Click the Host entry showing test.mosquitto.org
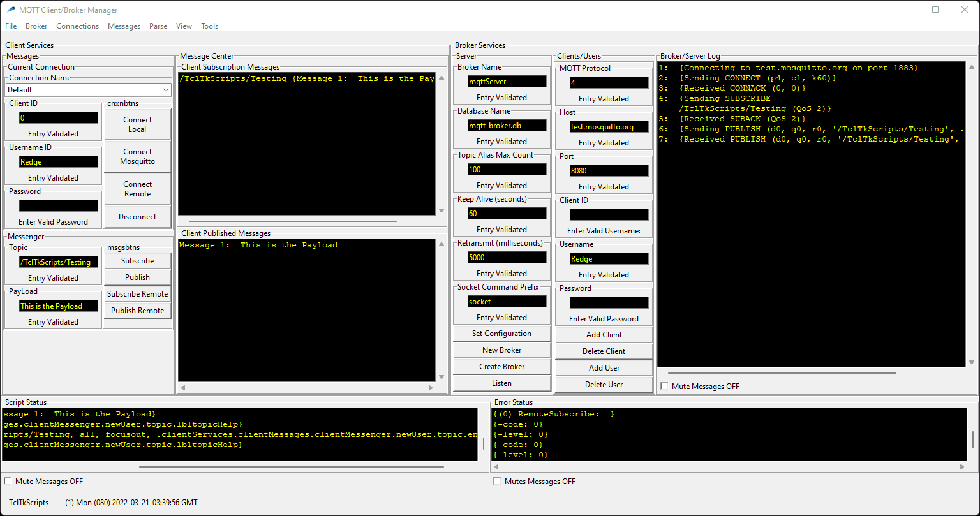The image size is (980, 516). click(x=609, y=126)
